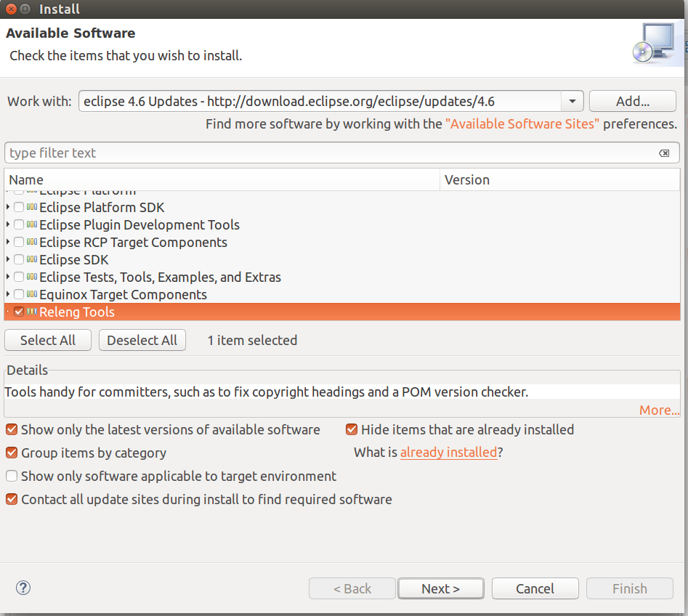Click the help question mark icon
The width and height of the screenshot is (688, 616).
[23, 588]
